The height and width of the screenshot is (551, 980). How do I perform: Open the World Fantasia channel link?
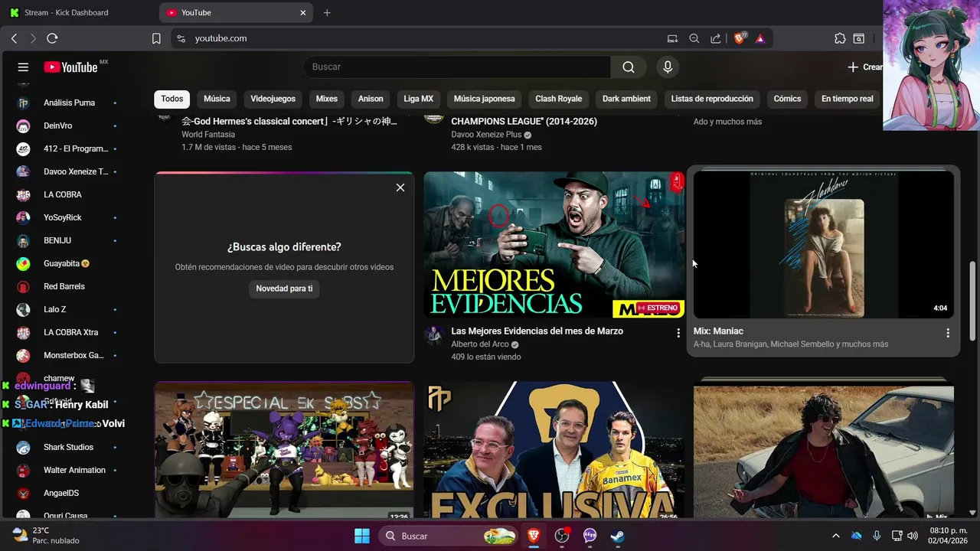(208, 135)
